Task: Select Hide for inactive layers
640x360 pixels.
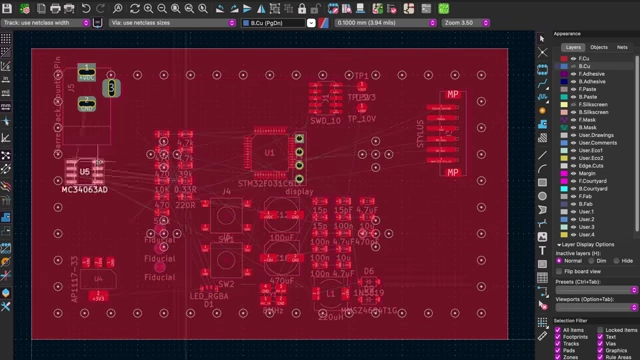Action: click(616, 261)
